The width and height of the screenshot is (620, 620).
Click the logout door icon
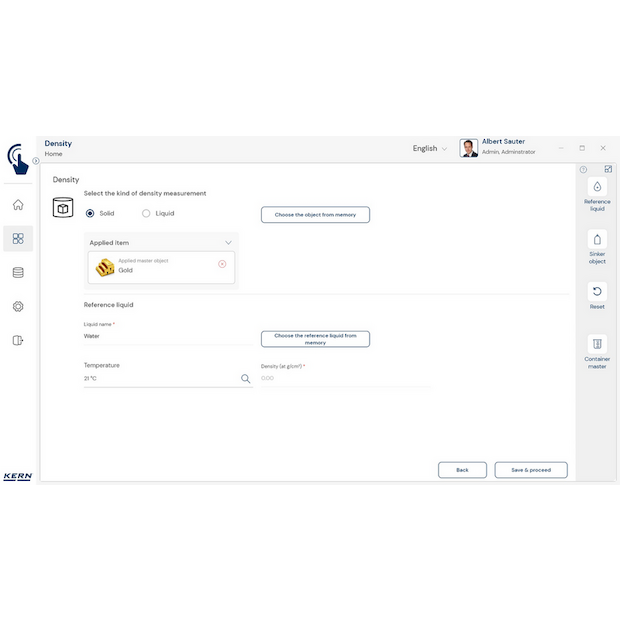point(18,340)
